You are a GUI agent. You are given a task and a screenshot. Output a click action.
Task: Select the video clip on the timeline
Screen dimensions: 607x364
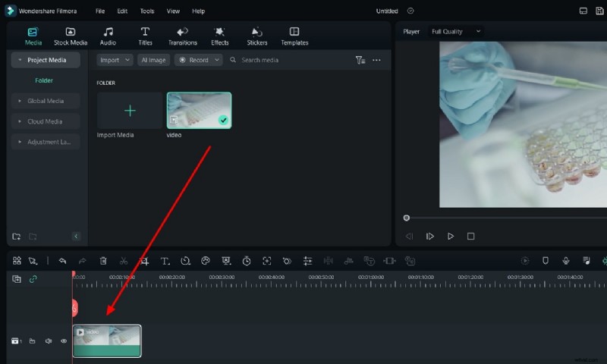click(x=107, y=340)
